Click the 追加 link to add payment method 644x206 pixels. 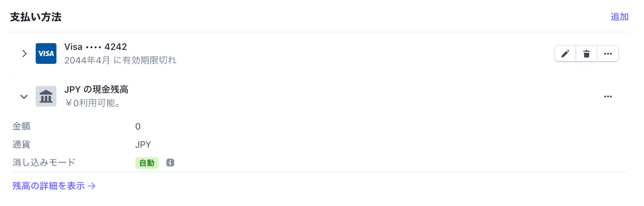[619, 17]
